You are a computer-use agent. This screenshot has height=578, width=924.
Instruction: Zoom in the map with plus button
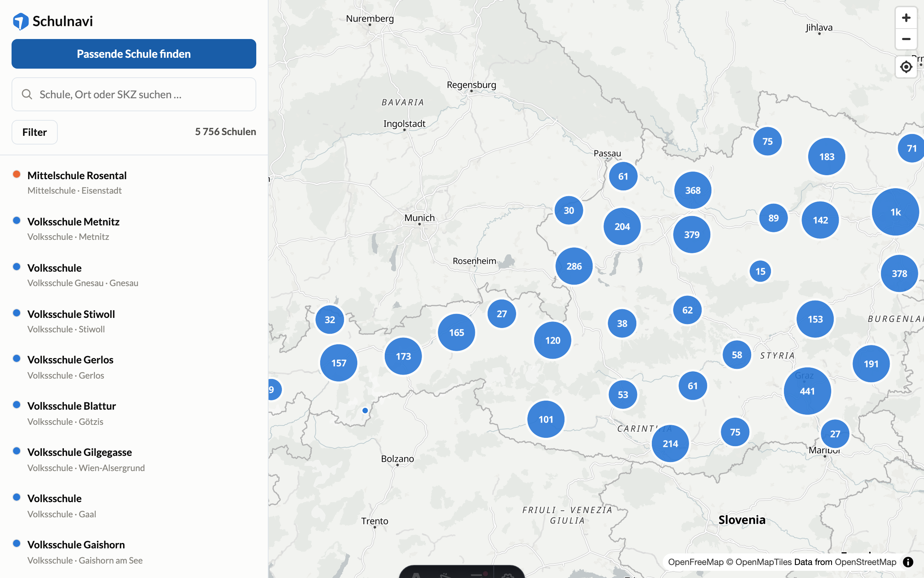point(906,18)
